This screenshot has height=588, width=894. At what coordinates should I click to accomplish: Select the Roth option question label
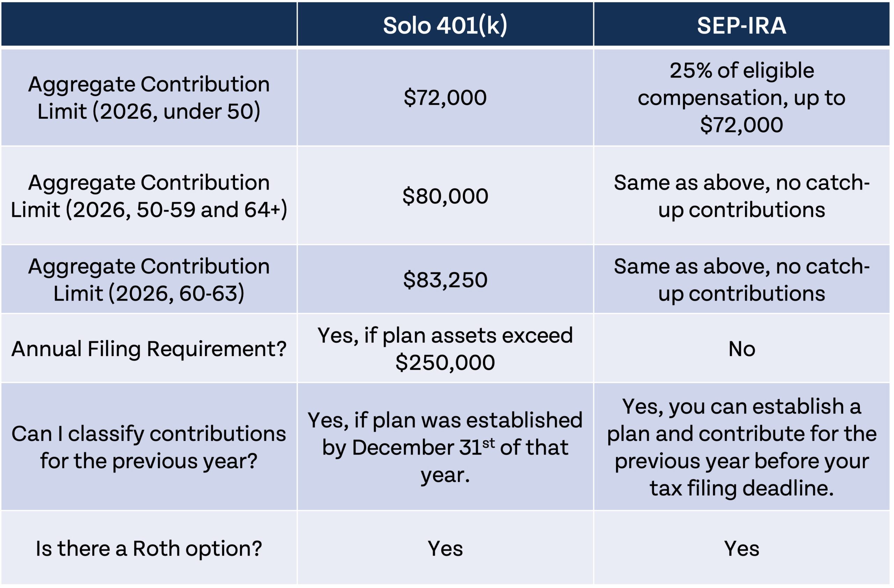tap(149, 549)
